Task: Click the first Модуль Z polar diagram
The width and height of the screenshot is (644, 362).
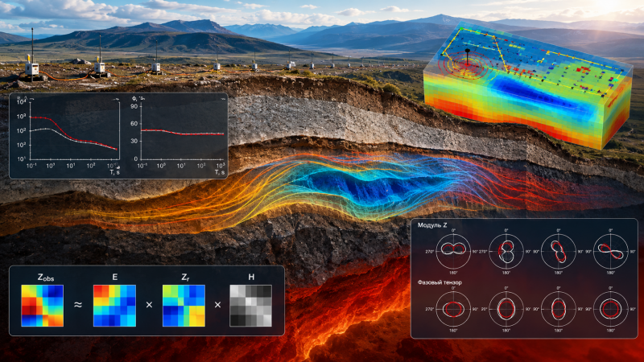Action: click(x=453, y=251)
